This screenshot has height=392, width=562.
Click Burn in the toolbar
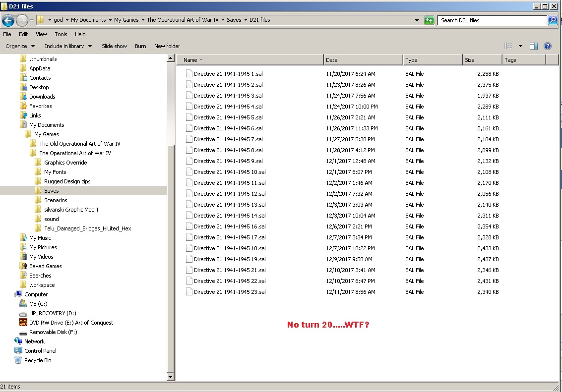(140, 46)
